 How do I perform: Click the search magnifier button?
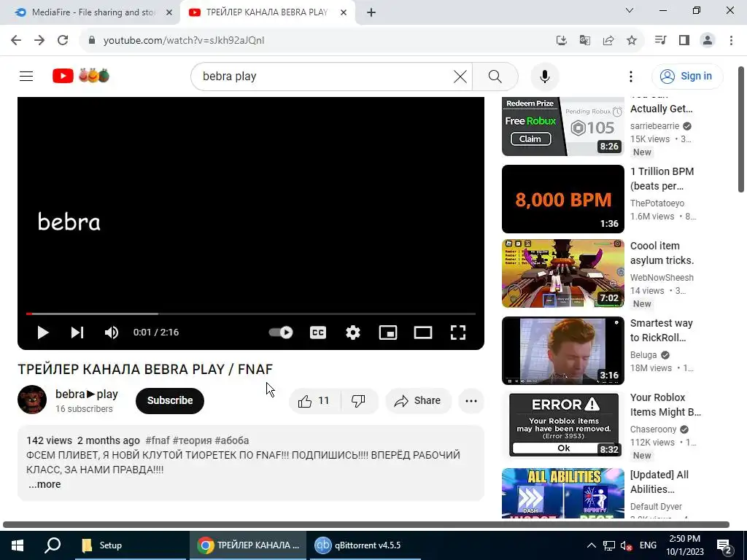pos(495,76)
